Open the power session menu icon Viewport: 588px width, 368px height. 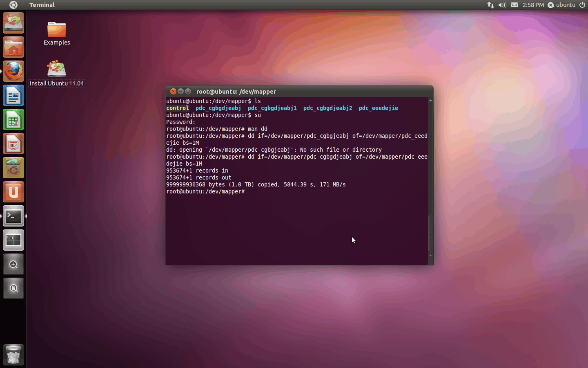(582, 5)
